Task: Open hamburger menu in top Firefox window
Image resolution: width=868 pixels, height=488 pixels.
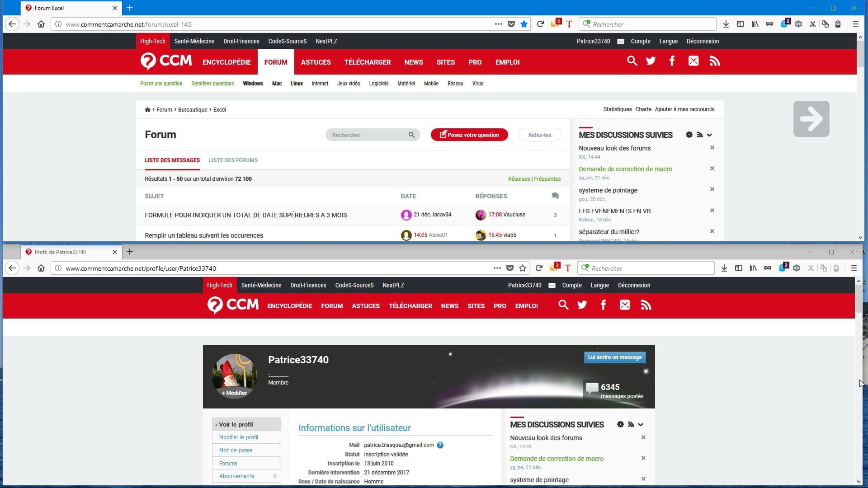Action: point(855,24)
